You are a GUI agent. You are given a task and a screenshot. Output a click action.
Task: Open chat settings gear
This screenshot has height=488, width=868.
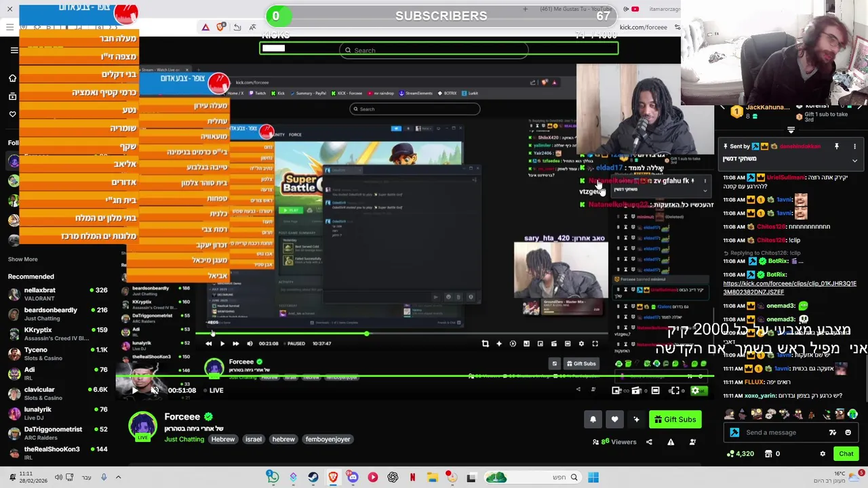[823, 454]
